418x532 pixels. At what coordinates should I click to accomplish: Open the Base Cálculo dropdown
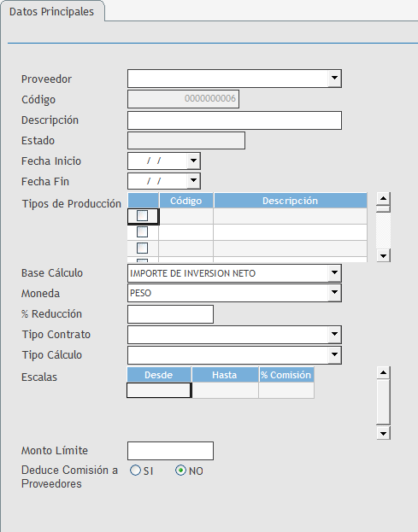click(334, 272)
